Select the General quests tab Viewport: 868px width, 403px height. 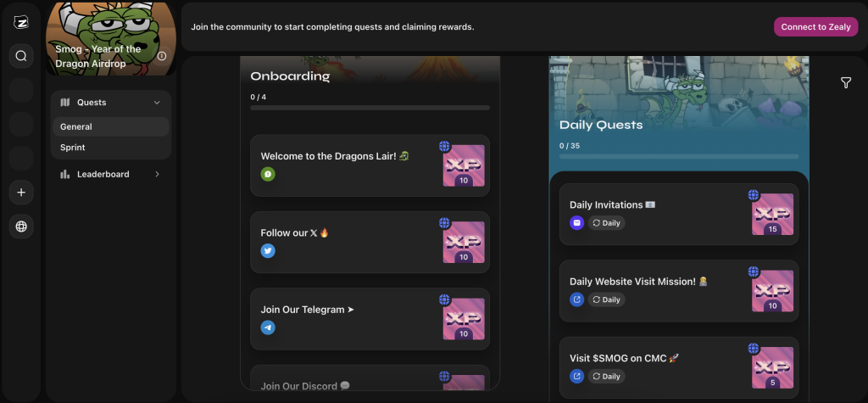tap(111, 127)
